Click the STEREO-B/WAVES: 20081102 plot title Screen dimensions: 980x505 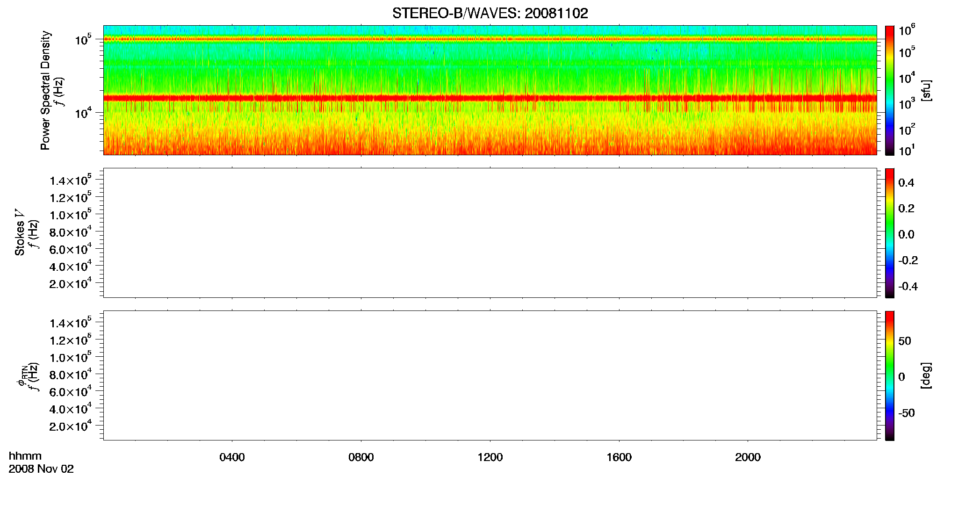[490, 14]
